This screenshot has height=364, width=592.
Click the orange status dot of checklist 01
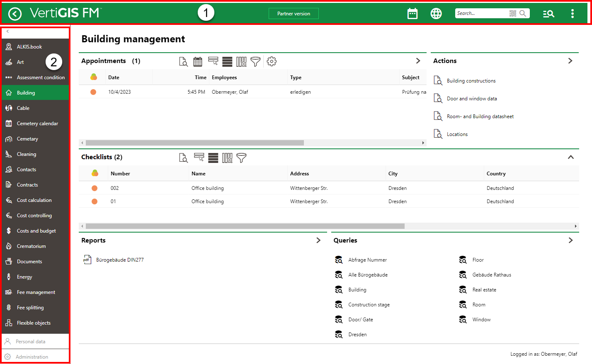point(95,201)
